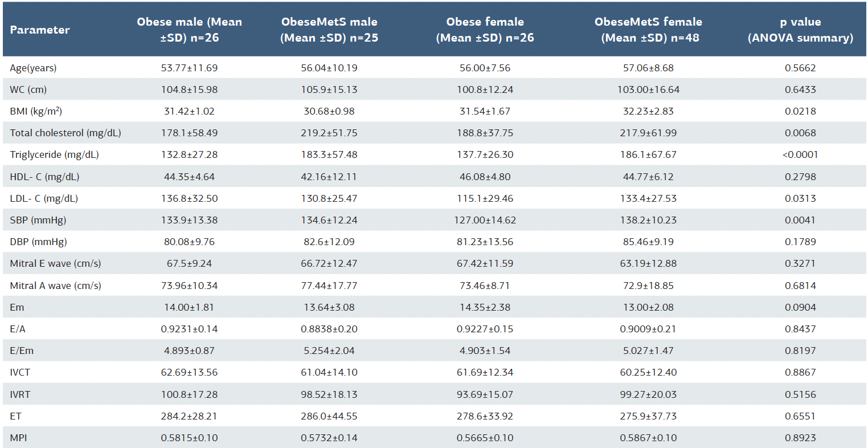Image resolution: width=868 pixels, height=448 pixels.
Task: Click the LDL- C p value 0.0313
Action: (800, 198)
